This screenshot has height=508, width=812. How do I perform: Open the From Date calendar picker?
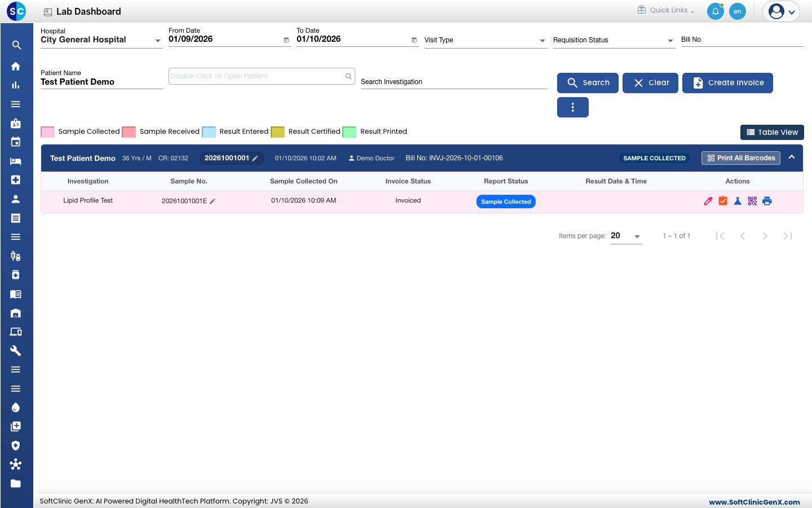(286, 40)
